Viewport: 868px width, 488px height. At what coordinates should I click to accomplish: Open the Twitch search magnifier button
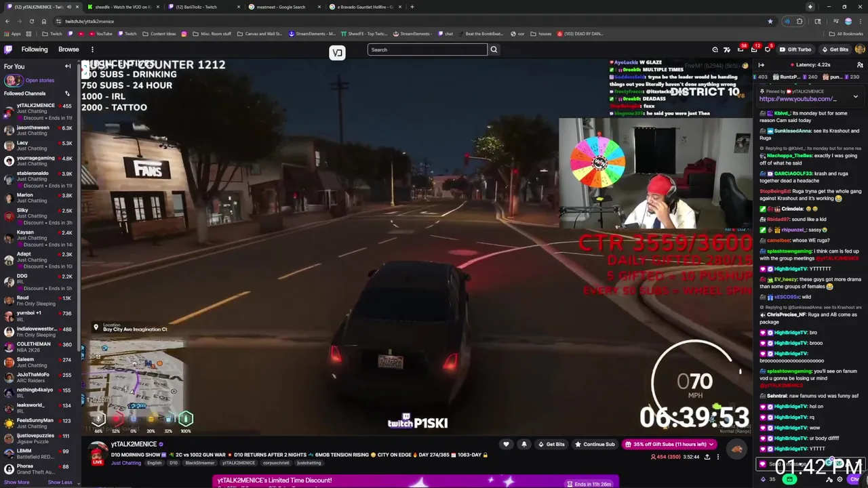click(494, 49)
